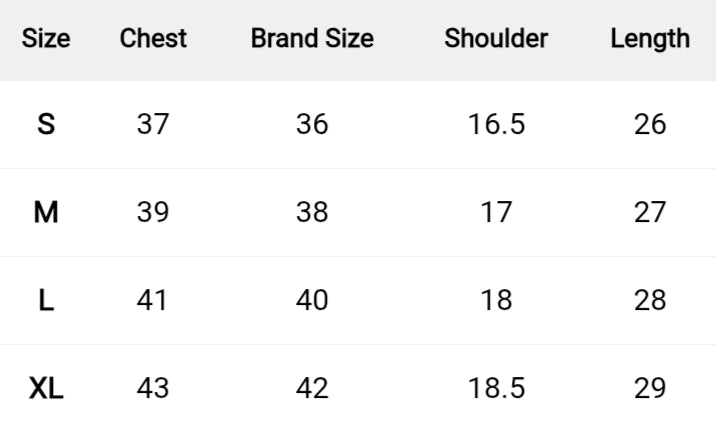Click the Chest column header
This screenshot has height=428, width=716.
tap(153, 39)
